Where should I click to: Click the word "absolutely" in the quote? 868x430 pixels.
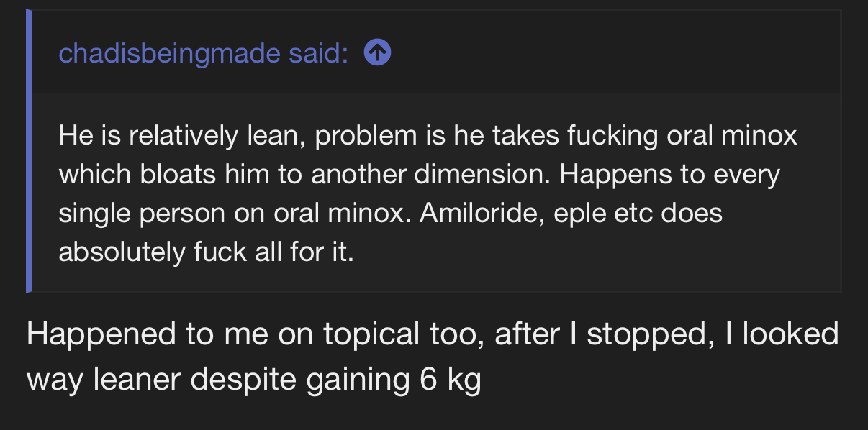click(122, 253)
